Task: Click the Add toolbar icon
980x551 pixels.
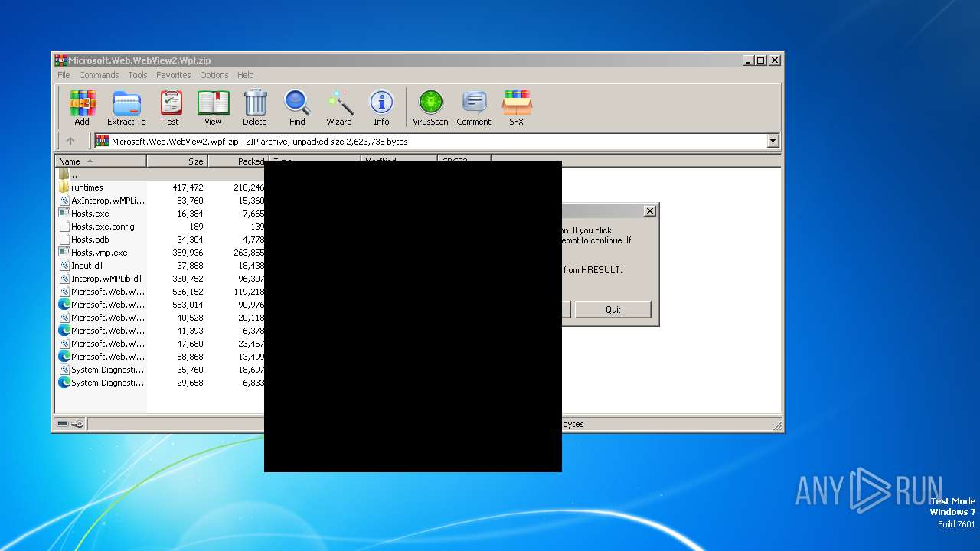Action: [82, 107]
